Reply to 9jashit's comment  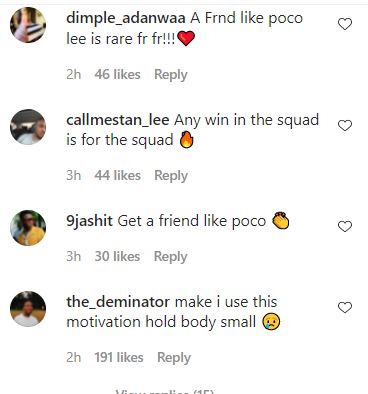(x=170, y=257)
